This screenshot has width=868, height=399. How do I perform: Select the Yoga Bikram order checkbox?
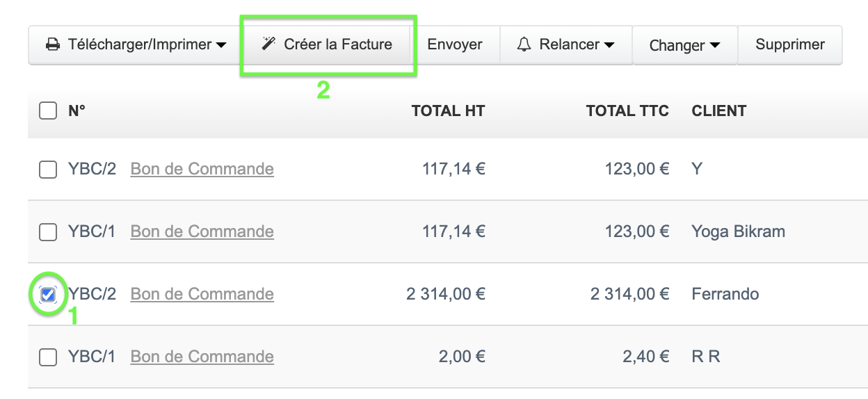48,231
